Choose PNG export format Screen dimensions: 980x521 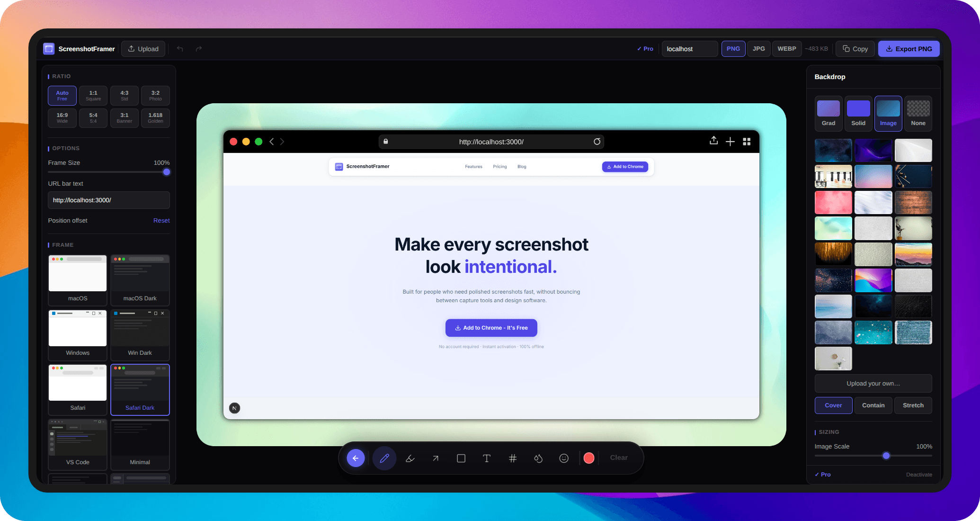tap(733, 49)
